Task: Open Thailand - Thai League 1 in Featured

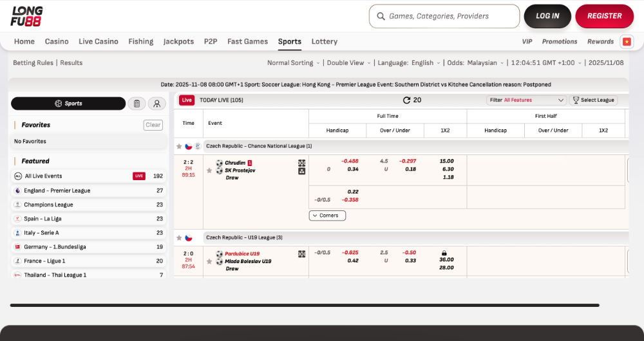Action: pos(88,275)
